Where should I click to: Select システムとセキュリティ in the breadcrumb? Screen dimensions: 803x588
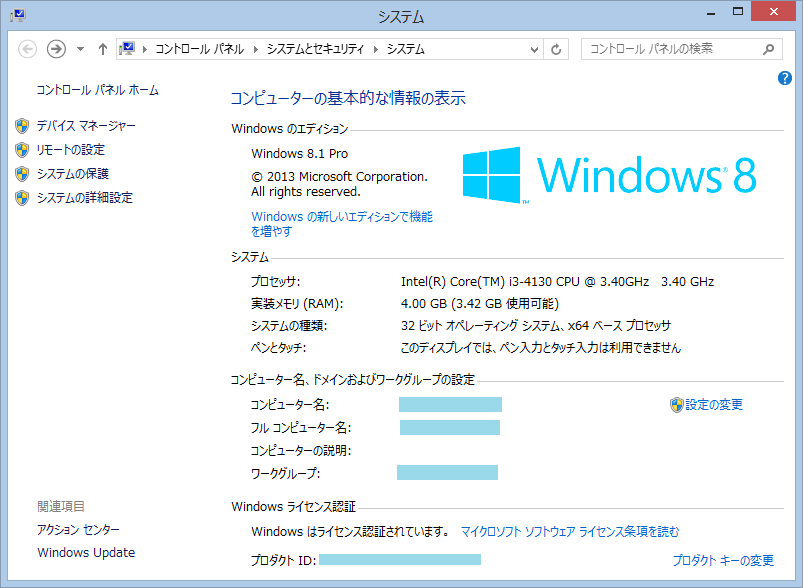click(315, 49)
